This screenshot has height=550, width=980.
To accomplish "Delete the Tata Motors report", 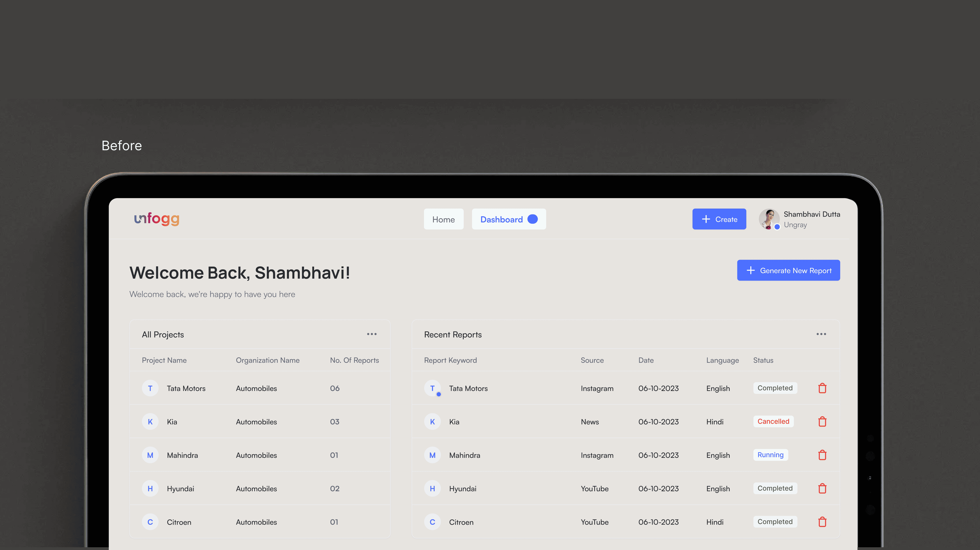I will tap(822, 388).
